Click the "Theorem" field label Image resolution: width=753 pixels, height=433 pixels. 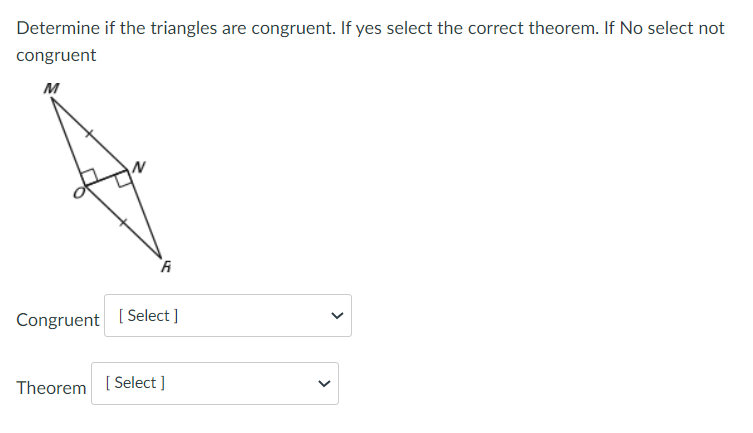tap(51, 388)
